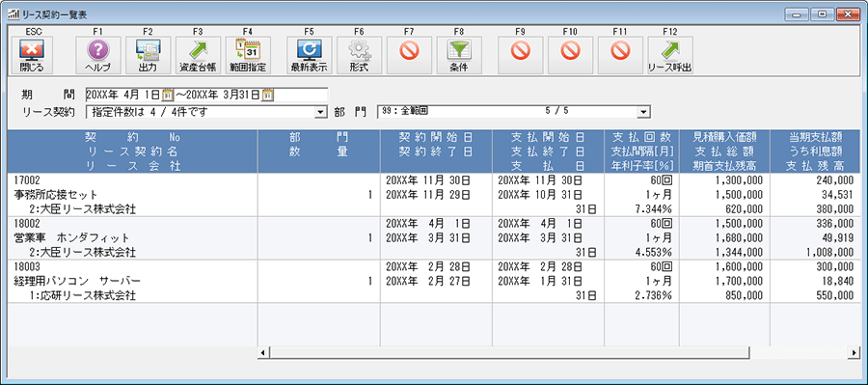Click the 契約No column header
The width and height of the screenshot is (868, 385).
point(132,151)
